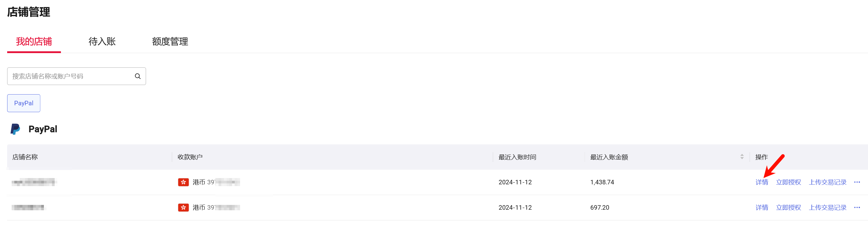Image resolution: width=868 pixels, height=238 pixels.
Task: Select the first row's amount 1,438.74
Action: 602,182
